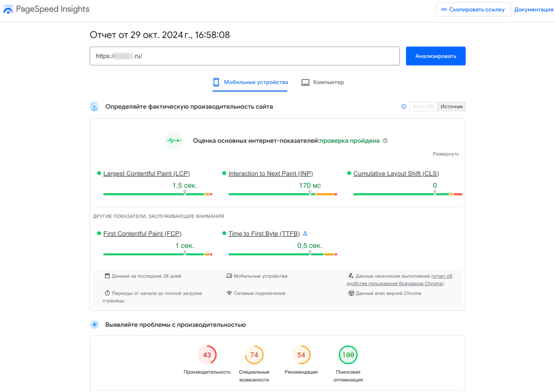Click the TTFB value 0,5 сек.
This screenshot has width=555, height=392.
[x=310, y=245]
